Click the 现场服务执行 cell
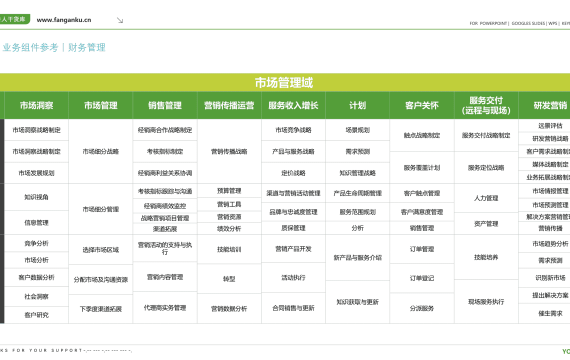The image size is (570, 360). pos(486,301)
